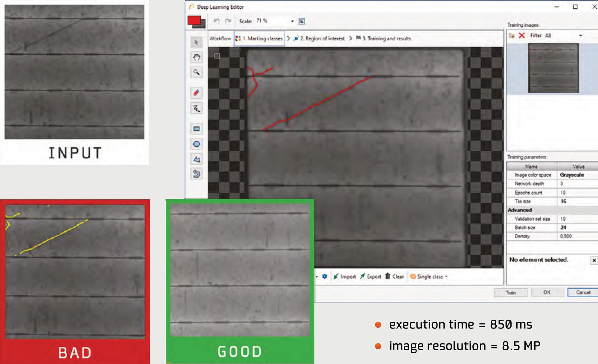Switch to Region of interest step
Screen dimensions: 598x364
[x=319, y=39]
